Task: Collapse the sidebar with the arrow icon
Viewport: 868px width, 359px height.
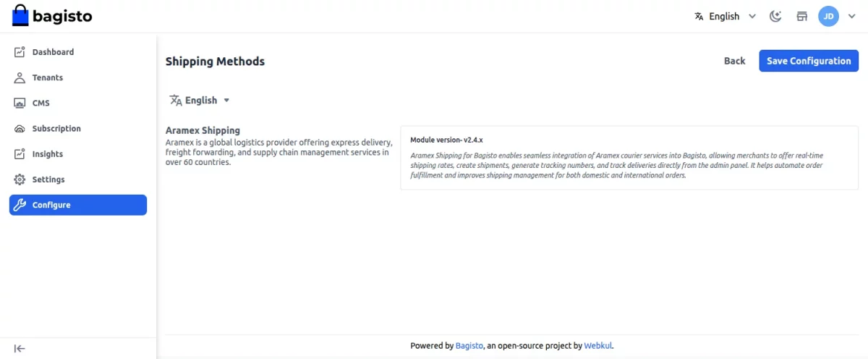Action: [x=20, y=348]
